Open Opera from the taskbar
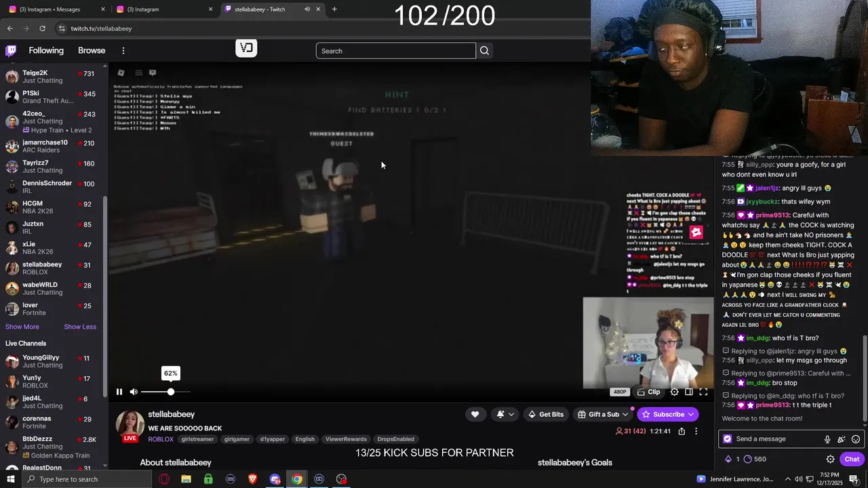The height and width of the screenshot is (488, 868). (x=164, y=479)
